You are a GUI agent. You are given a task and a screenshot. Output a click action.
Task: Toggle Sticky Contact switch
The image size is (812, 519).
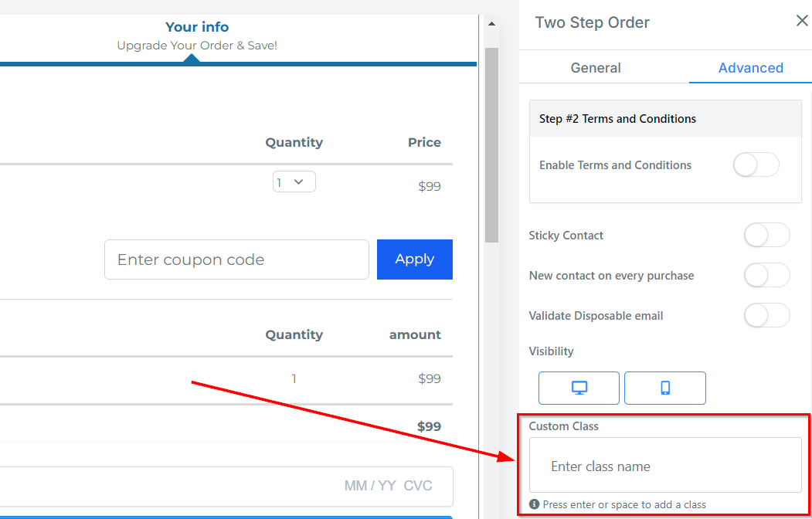(x=766, y=236)
